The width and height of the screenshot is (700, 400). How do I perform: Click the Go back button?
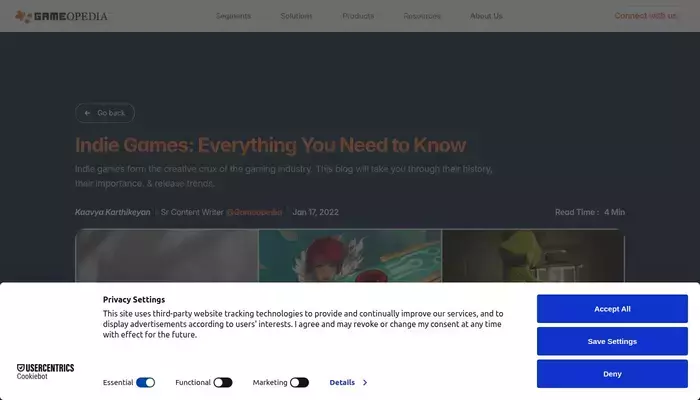click(105, 113)
